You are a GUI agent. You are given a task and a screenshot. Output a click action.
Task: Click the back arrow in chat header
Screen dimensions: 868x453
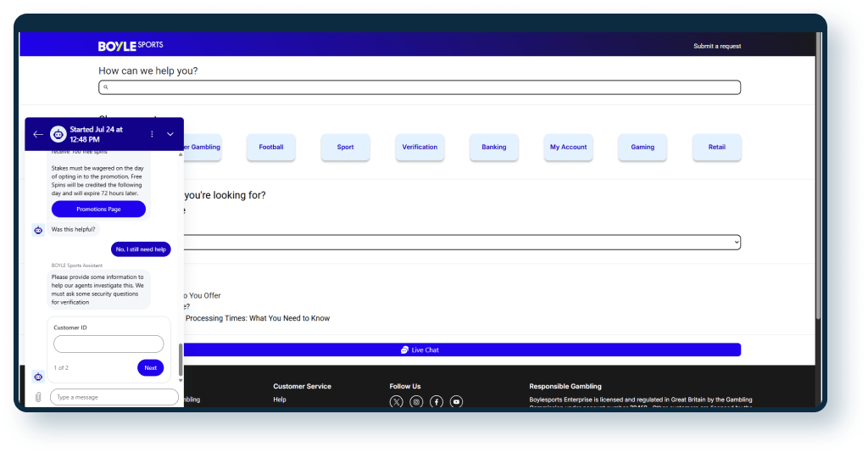coord(37,134)
